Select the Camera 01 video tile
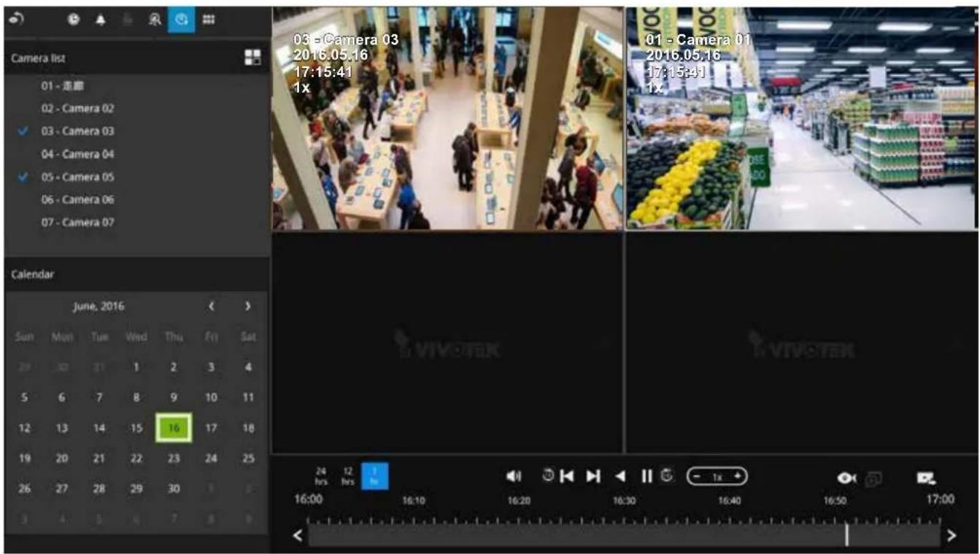The width and height of the screenshot is (980, 554). tap(801, 118)
